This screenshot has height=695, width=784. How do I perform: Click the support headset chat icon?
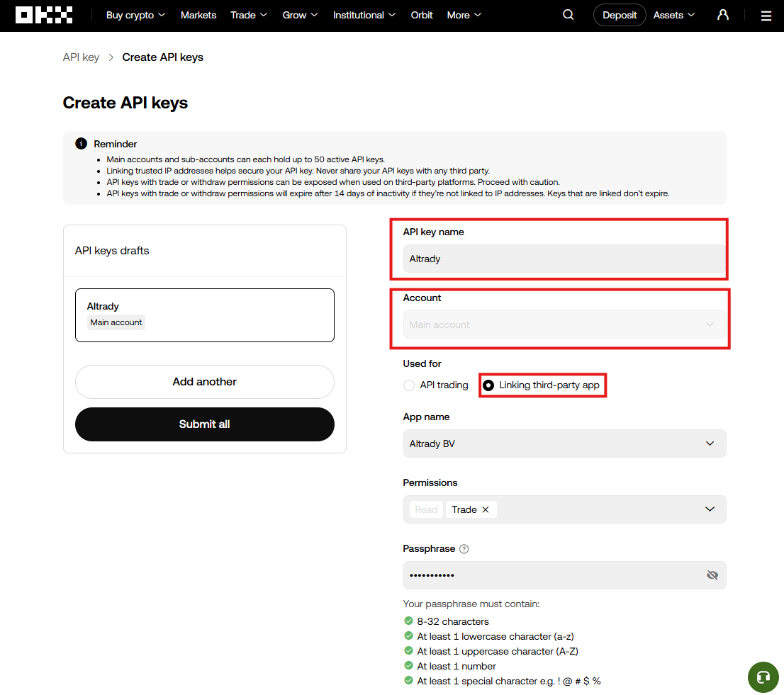[x=763, y=677]
